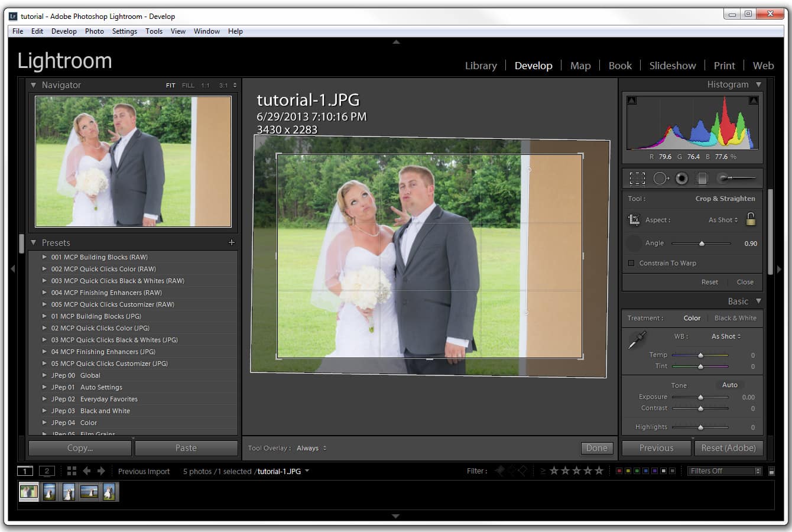The height and width of the screenshot is (532, 792).
Task: Click the Reset (Adobe) button
Action: [x=729, y=448]
